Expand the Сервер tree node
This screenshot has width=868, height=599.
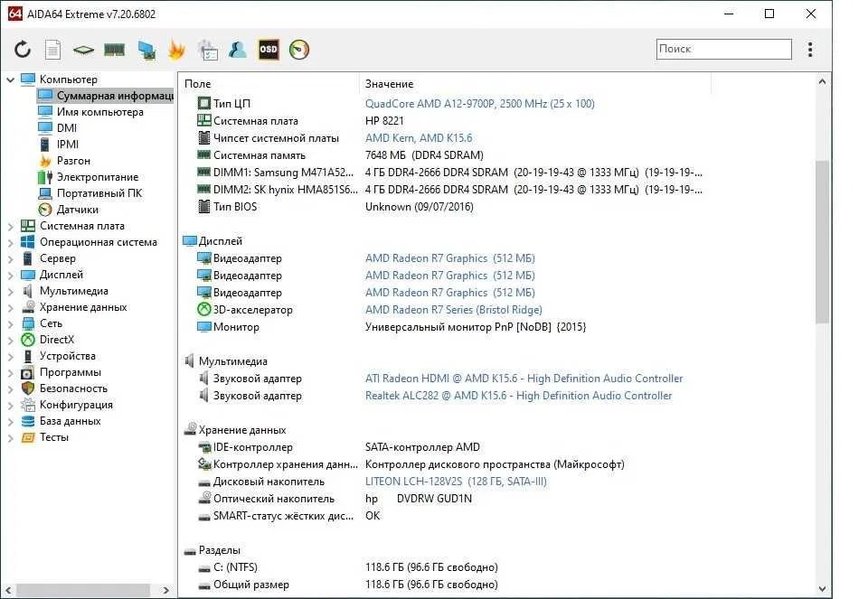click(x=10, y=258)
